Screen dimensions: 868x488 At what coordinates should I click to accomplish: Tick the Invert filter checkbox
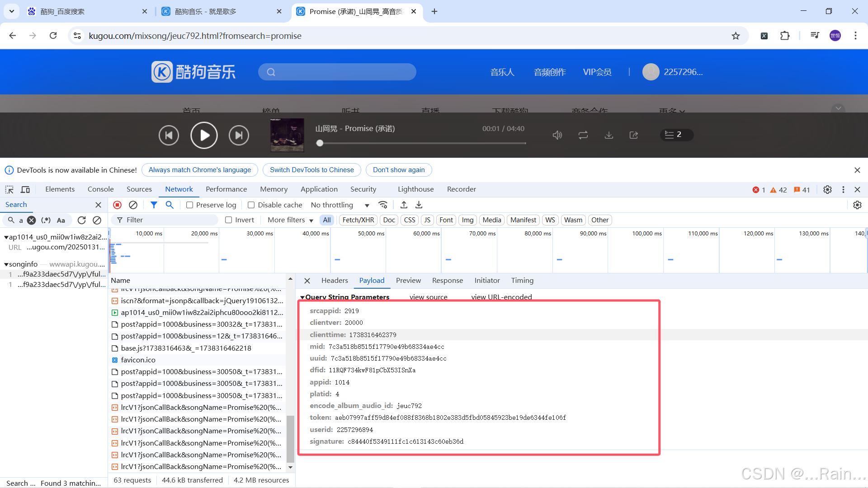(x=229, y=220)
